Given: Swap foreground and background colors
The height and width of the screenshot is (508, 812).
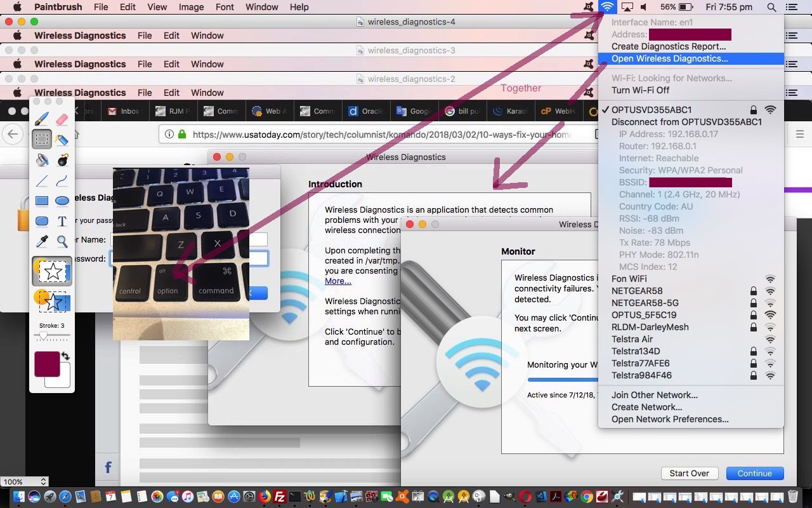Looking at the screenshot, I should [65, 356].
